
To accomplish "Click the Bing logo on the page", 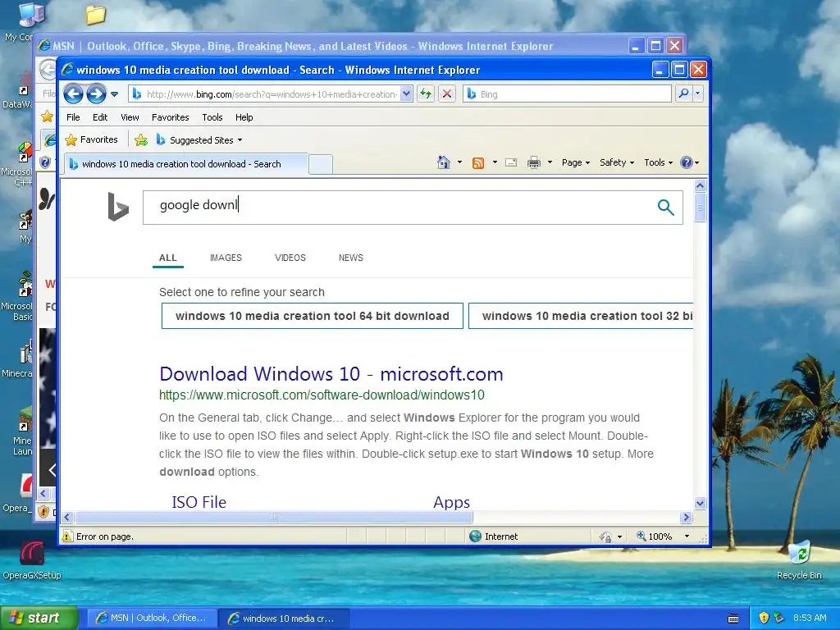I will click(x=118, y=207).
